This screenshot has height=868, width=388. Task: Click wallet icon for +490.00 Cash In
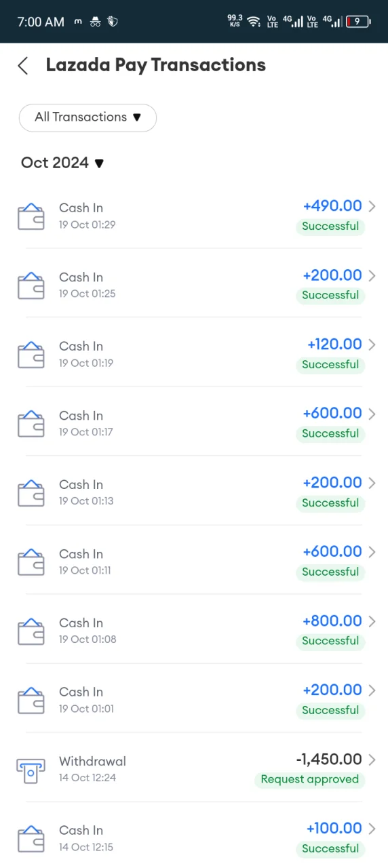(31, 216)
